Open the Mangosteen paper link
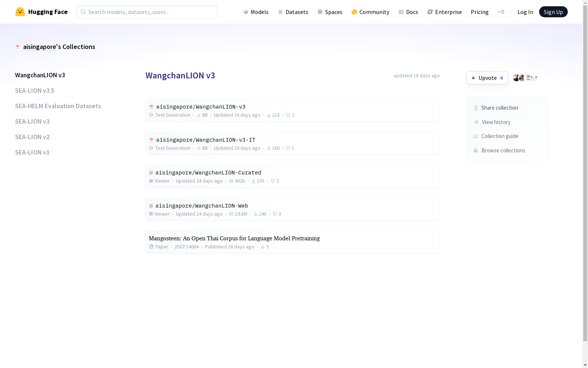Screen dimensions: 588x368 pyautogui.click(x=234, y=238)
